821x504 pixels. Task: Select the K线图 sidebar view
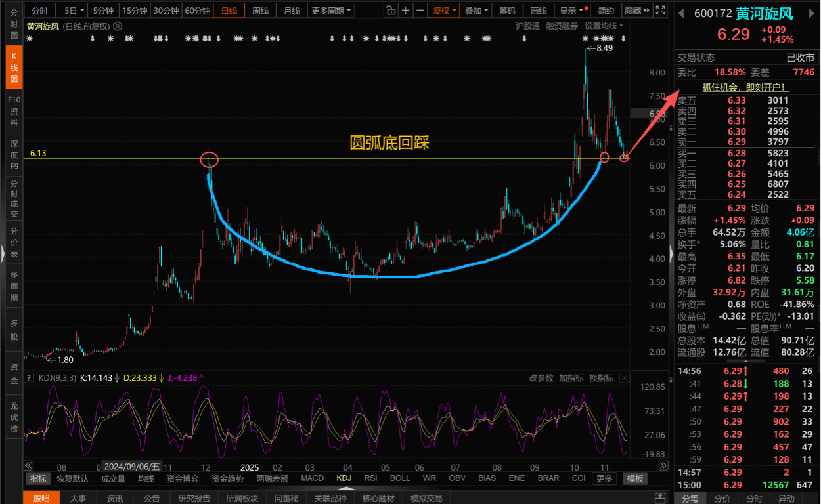[14, 68]
